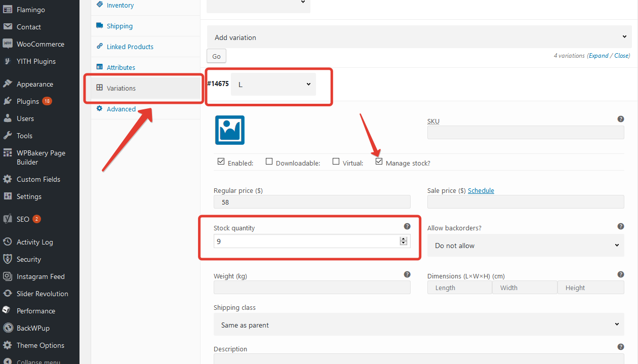Check the Downloadable checkbox
Screen dimensions: 638x364
tap(269, 162)
